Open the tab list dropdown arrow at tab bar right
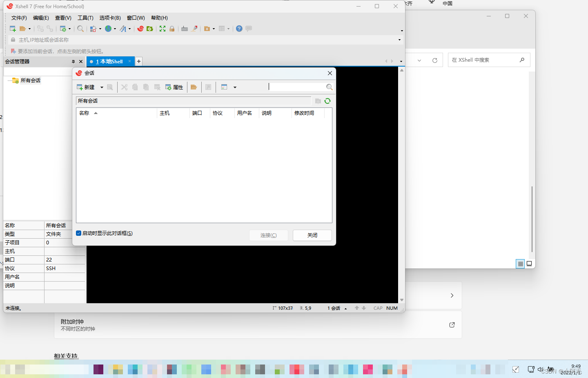This screenshot has width=588, height=378. click(401, 61)
